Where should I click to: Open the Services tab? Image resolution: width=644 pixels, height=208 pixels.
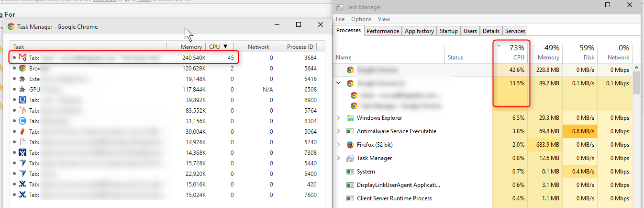point(515,31)
